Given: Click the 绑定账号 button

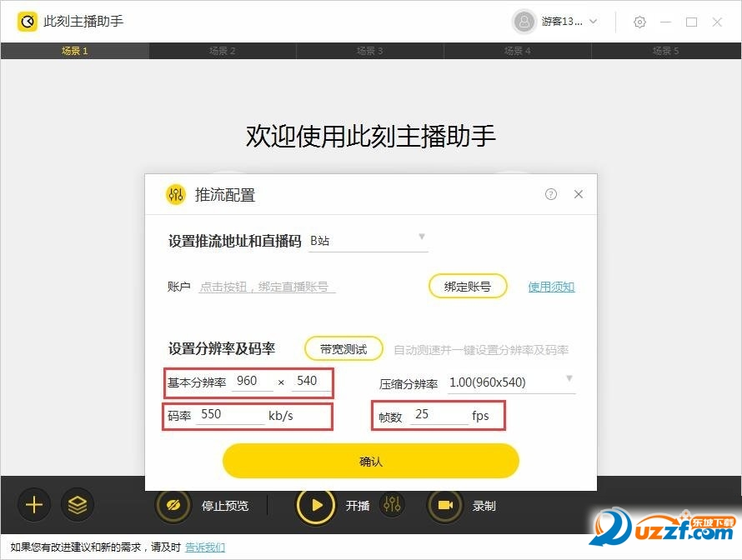Looking at the screenshot, I should (468, 286).
